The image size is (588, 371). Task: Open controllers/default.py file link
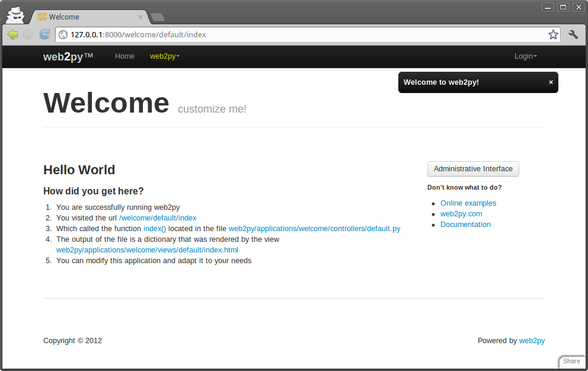(x=315, y=228)
